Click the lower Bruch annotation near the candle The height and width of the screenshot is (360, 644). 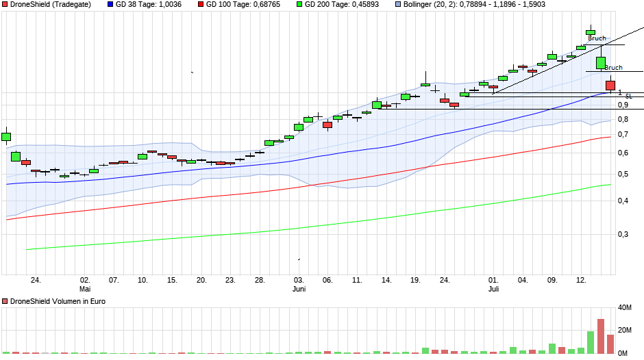coord(613,68)
